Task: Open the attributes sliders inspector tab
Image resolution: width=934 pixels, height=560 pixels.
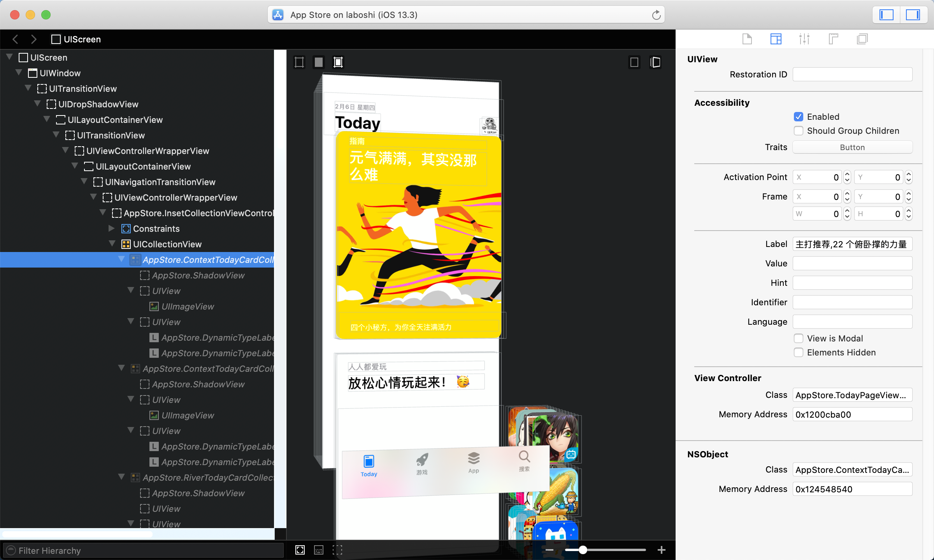Action: (804, 39)
